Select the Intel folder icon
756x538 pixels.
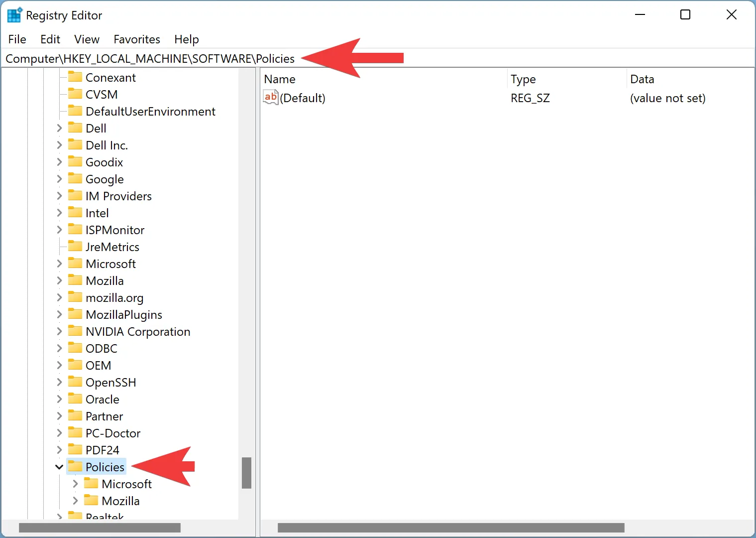coord(76,213)
